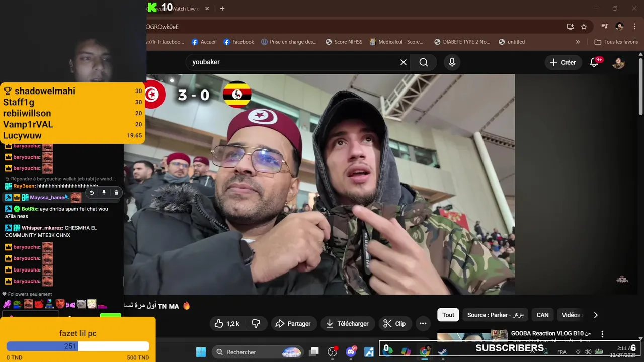
Task: Pick the white cat emote
Action: (81, 304)
